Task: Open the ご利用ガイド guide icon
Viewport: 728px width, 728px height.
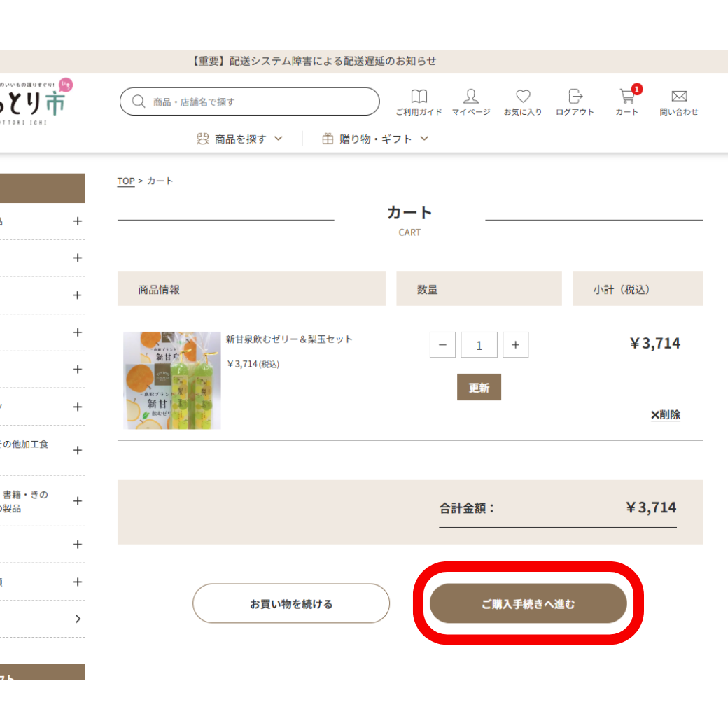Action: (x=419, y=97)
